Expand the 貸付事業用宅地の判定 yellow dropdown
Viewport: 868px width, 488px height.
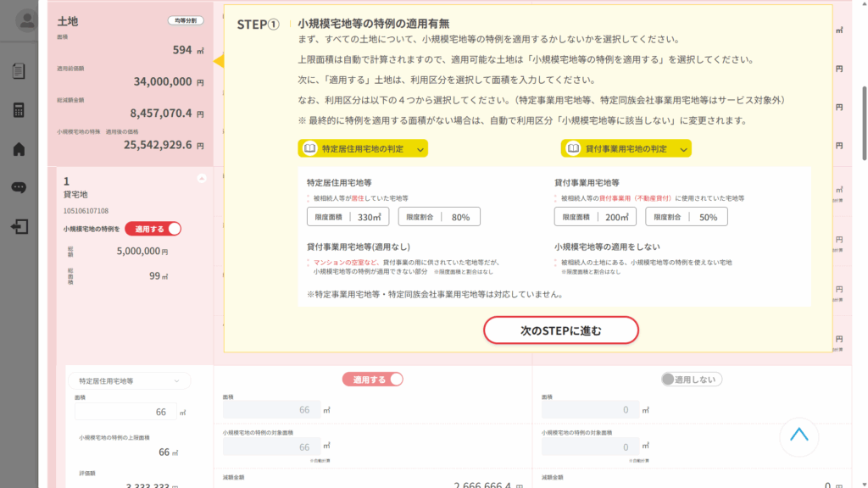[x=626, y=148]
